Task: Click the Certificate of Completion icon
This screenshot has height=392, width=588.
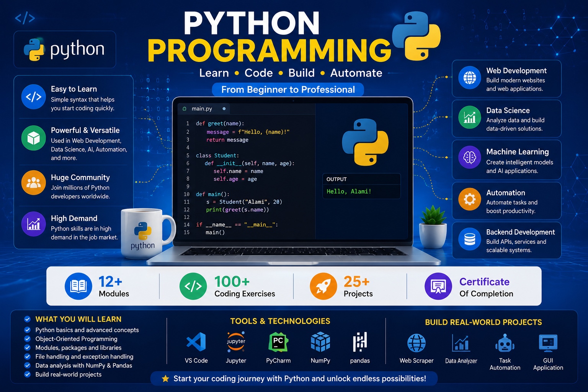Action: [x=438, y=286]
